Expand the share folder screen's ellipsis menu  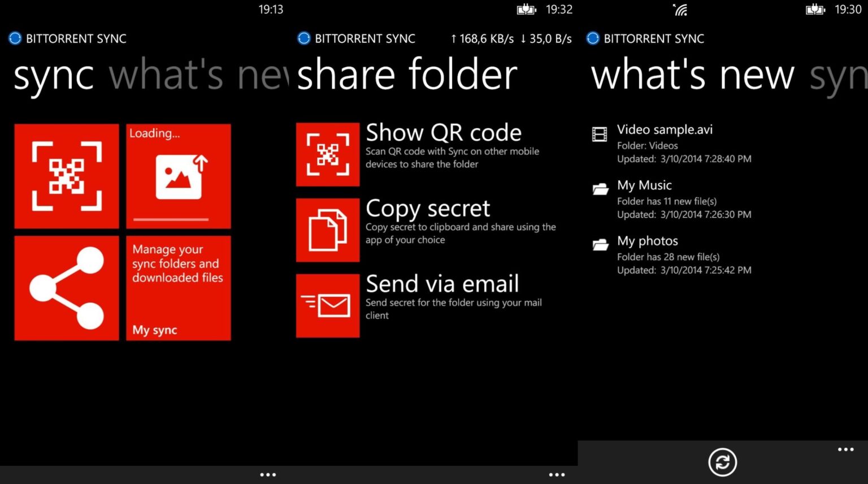pos(557,474)
